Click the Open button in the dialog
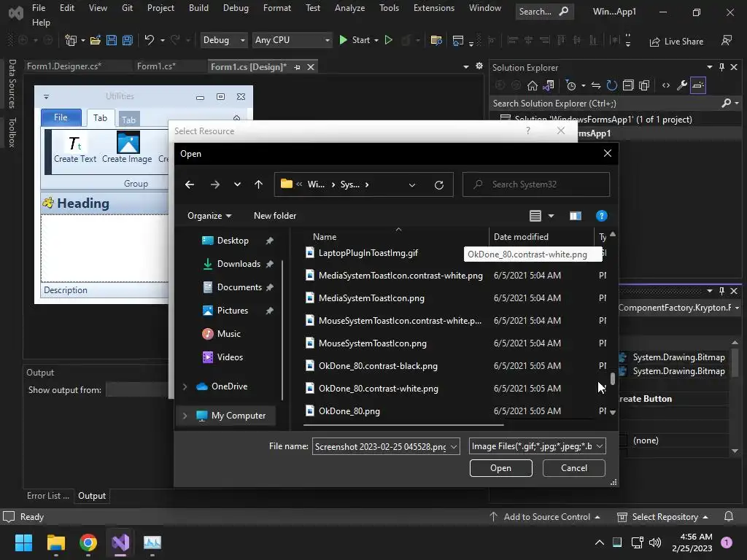 click(x=500, y=468)
